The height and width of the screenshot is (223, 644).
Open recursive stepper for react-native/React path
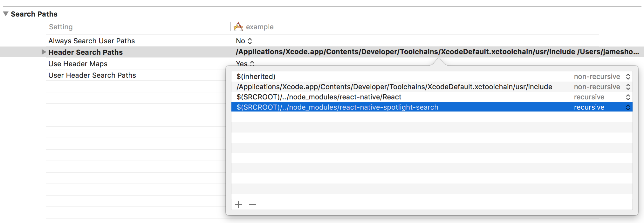click(628, 97)
